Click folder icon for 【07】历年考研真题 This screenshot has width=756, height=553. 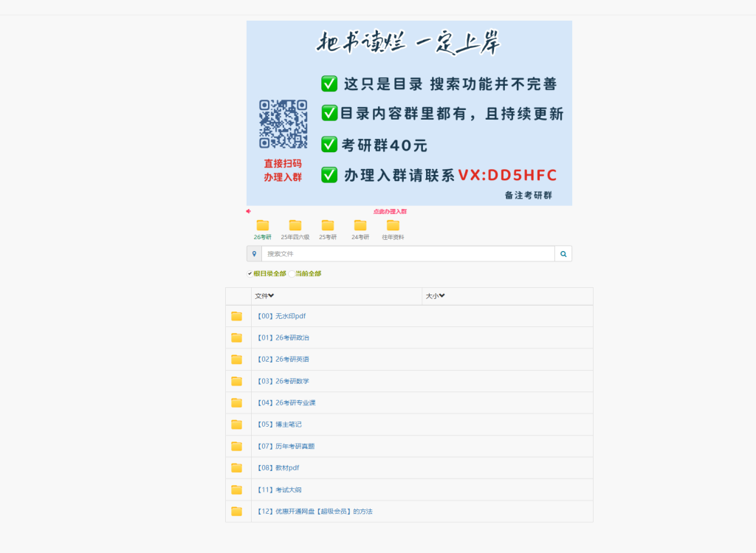pyautogui.click(x=237, y=447)
